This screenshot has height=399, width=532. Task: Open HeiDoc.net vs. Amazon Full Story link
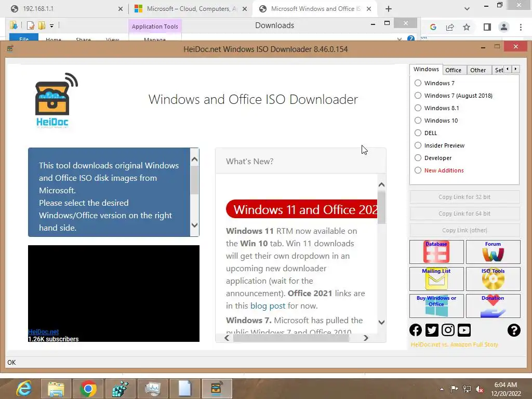(454, 344)
